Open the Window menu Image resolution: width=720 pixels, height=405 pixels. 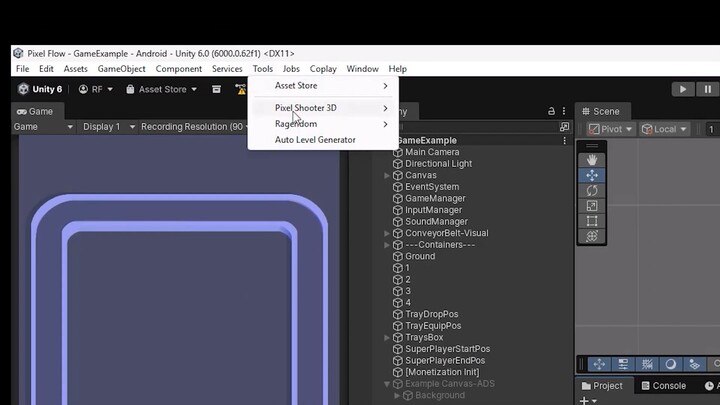pos(362,69)
